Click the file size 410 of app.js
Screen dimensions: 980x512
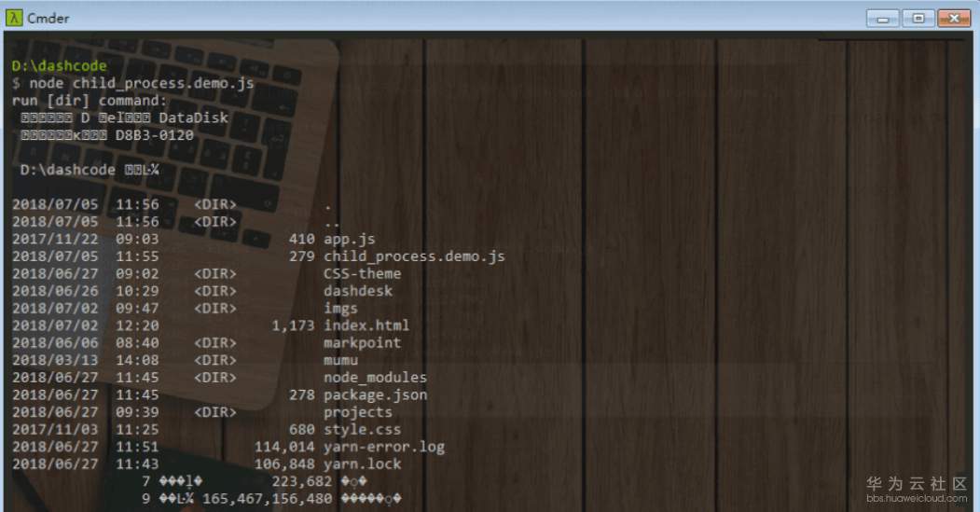[x=302, y=239]
